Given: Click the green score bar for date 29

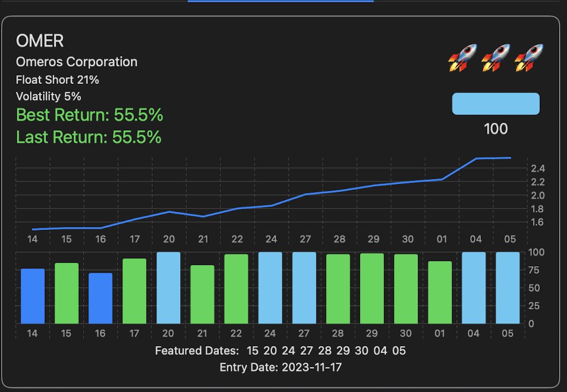Looking at the screenshot, I should pos(372,288).
